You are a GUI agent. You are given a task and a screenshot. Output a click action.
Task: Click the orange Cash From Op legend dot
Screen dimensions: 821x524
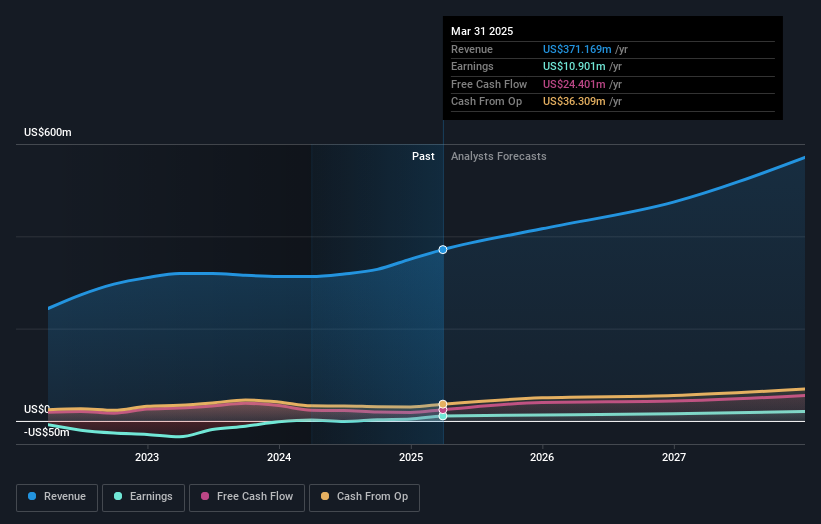point(325,496)
